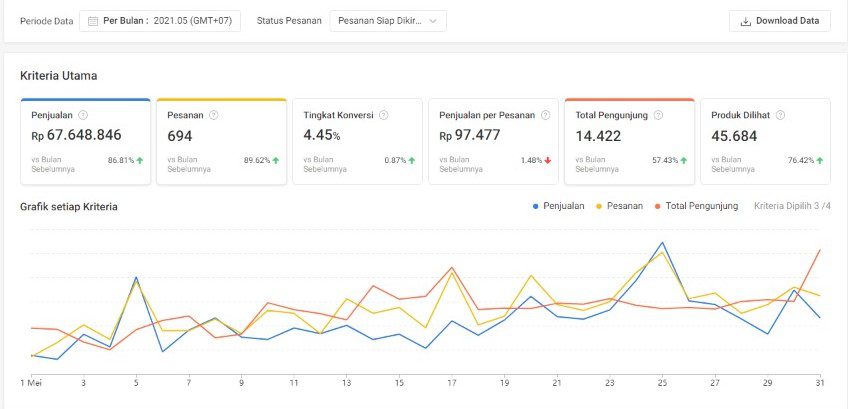The image size is (848, 409).
Task: Click the "Kriteria Dipilih 3 /4" text
Action: (792, 206)
